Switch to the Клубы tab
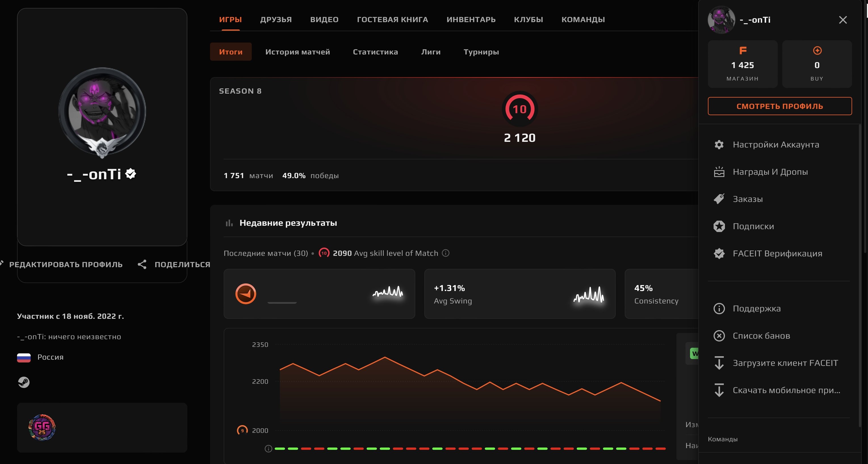The width and height of the screenshot is (868, 464). click(528, 20)
